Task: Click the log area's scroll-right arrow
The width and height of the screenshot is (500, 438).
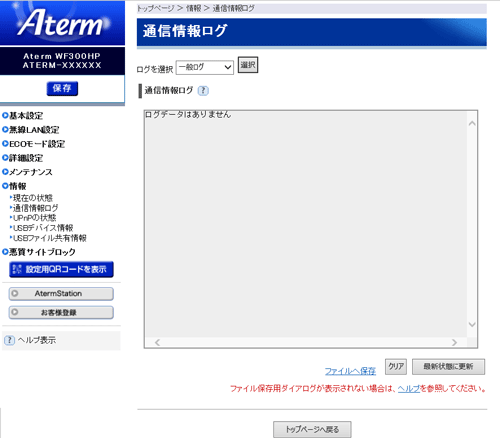Action: [454, 342]
